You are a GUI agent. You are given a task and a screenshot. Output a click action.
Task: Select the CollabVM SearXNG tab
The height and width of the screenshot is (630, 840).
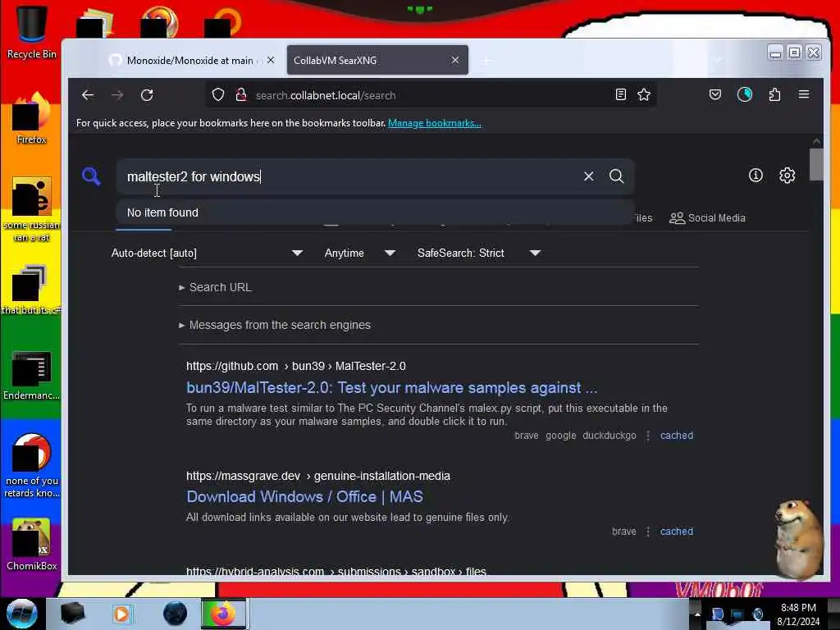coord(377,61)
